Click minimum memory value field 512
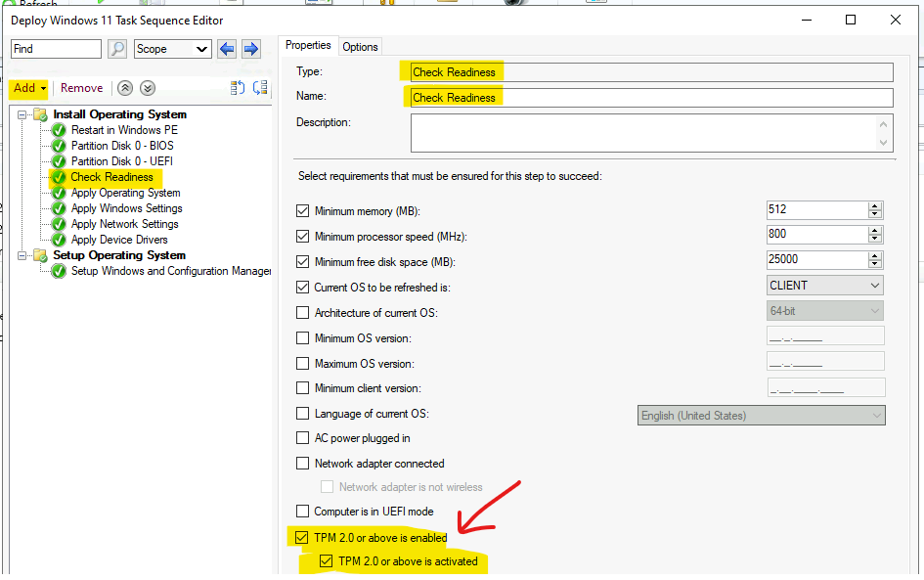 [817, 210]
